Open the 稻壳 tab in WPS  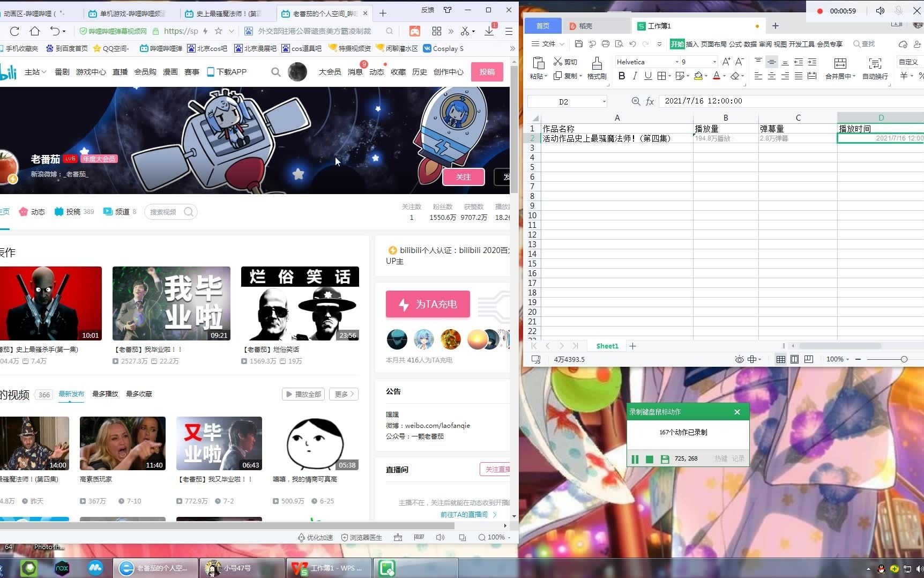click(x=585, y=25)
